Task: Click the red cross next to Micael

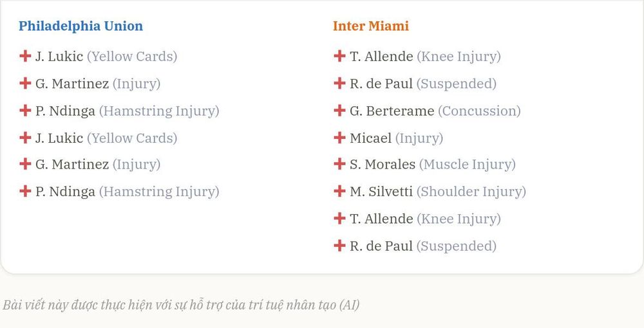Action: click(339, 138)
